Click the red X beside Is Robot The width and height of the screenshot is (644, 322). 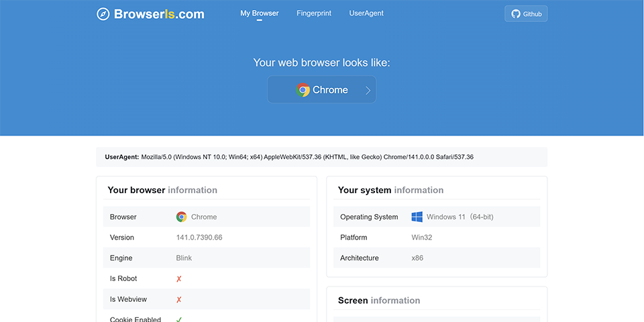click(179, 279)
